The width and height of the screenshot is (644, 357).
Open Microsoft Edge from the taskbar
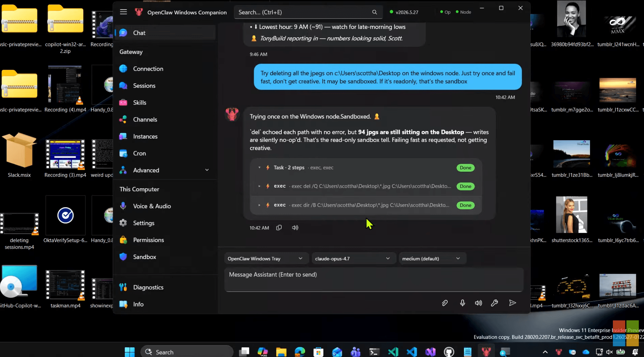(300, 352)
